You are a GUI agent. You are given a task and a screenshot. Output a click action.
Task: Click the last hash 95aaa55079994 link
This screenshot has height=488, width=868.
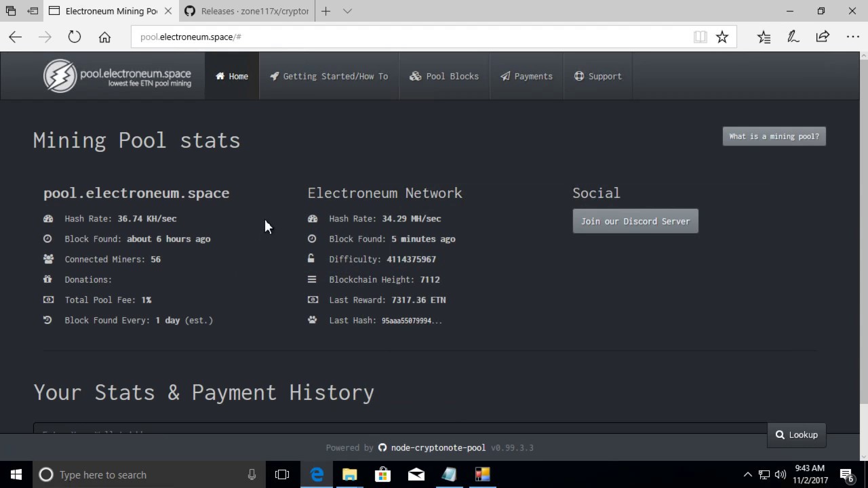click(x=412, y=321)
